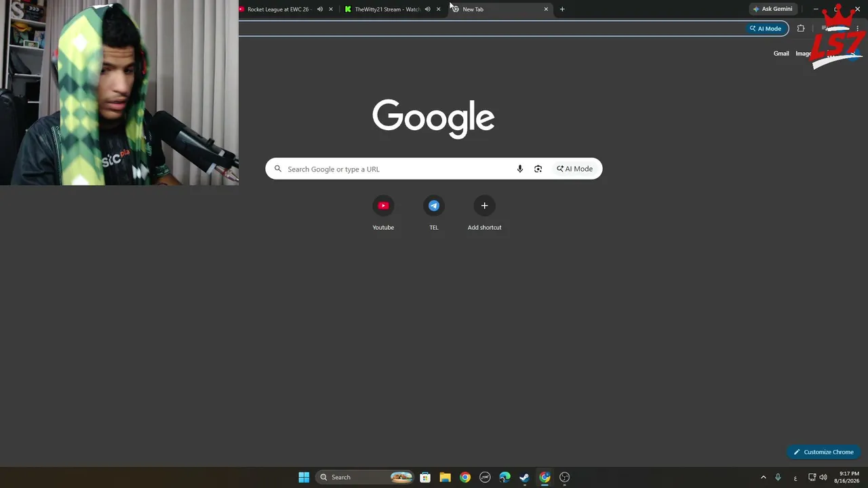Open the Chrome Extensions puzzle icon
The height and width of the screenshot is (488, 868).
(x=801, y=28)
